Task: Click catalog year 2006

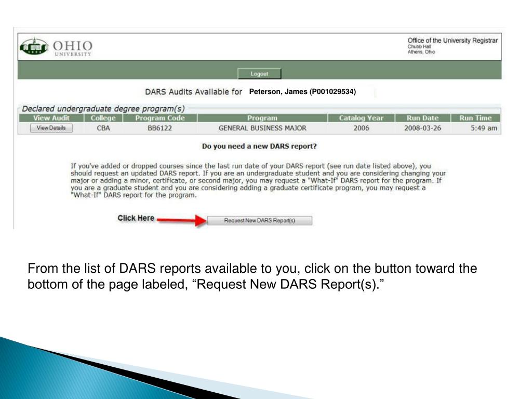Action: point(361,128)
